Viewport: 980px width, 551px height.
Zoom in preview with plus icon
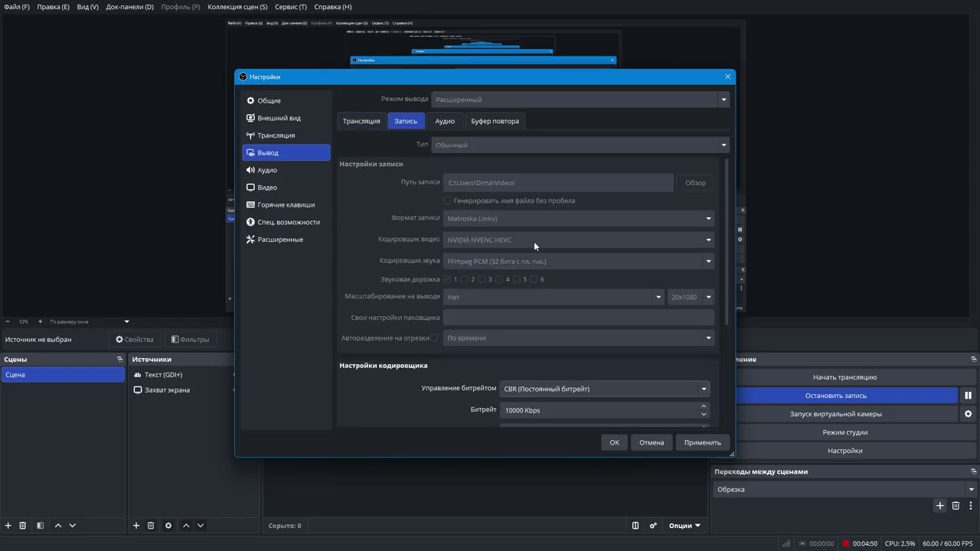[x=41, y=321]
